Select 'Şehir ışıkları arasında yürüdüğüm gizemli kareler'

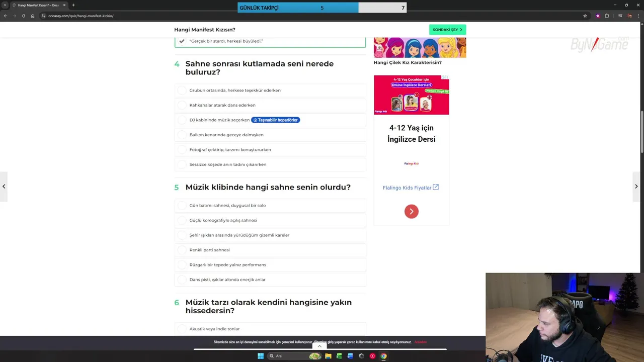pyautogui.click(x=270, y=235)
